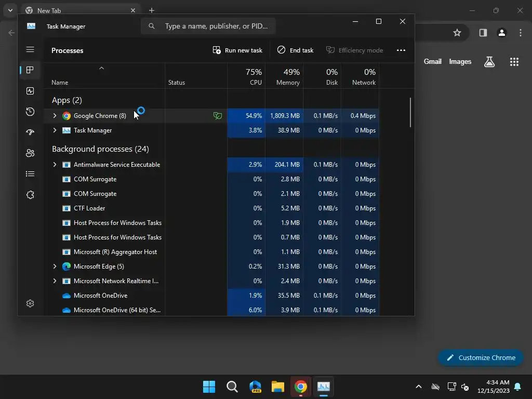This screenshot has height=399, width=532.
Task: Sort processes by CPU column
Action: [x=247, y=77]
